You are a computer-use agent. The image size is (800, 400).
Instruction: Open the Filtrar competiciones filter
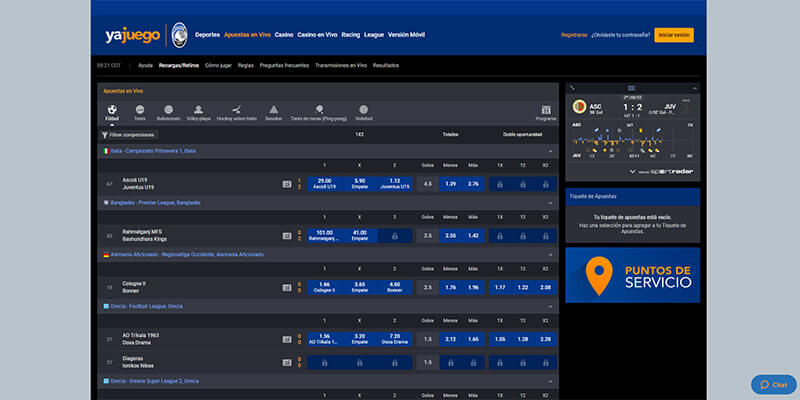coord(128,135)
